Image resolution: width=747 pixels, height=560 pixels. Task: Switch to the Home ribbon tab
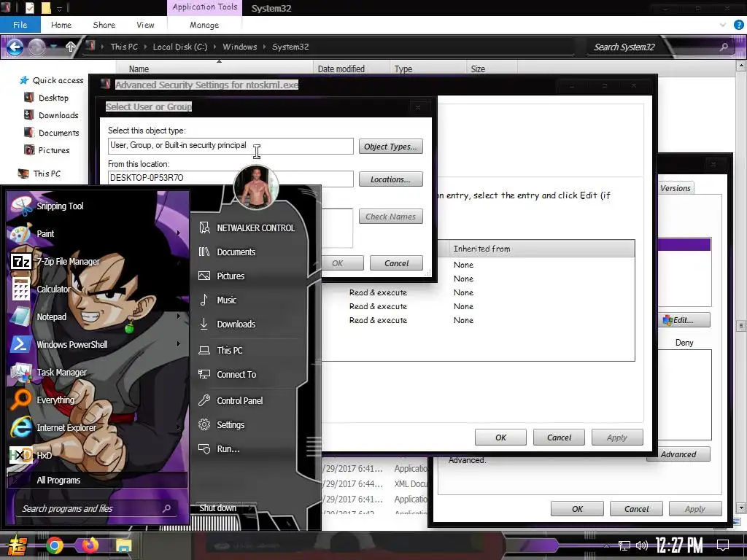[x=61, y=25]
